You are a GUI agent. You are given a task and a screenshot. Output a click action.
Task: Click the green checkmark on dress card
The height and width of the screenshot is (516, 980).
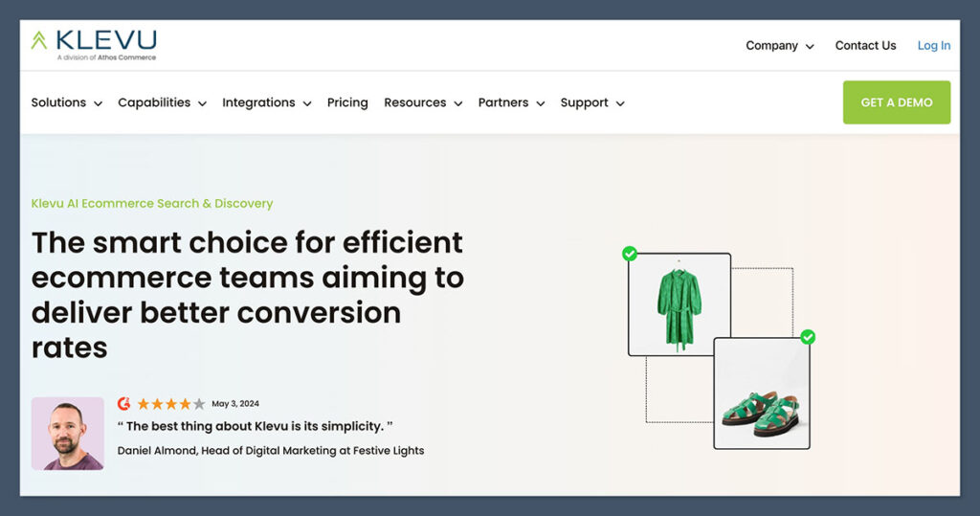[x=630, y=254]
